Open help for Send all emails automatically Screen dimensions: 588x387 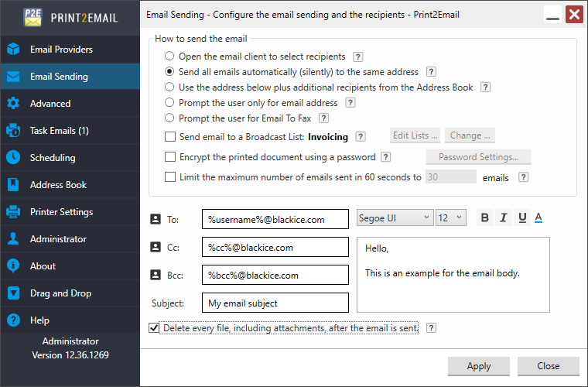point(431,72)
